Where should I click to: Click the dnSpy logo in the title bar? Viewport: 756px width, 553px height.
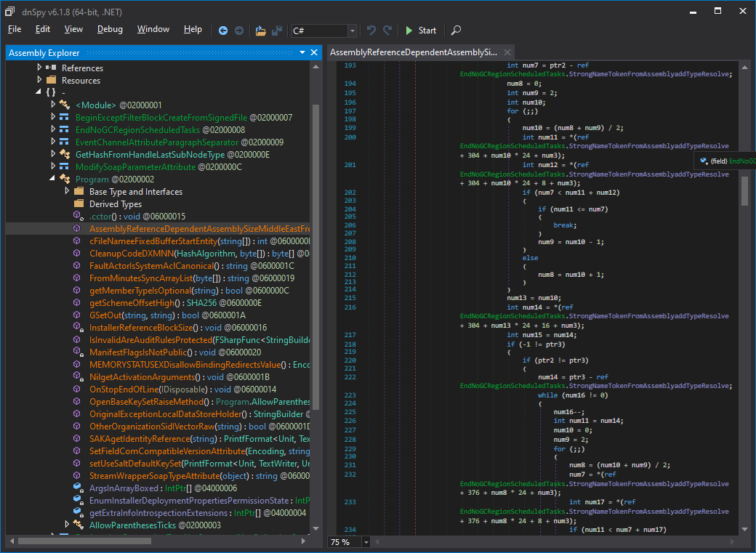pyautogui.click(x=9, y=11)
